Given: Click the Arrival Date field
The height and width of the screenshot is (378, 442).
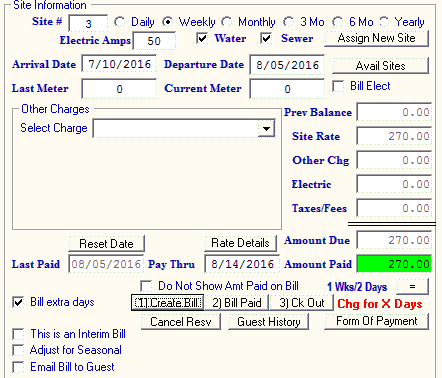Looking at the screenshot, I should pyautogui.click(x=119, y=64).
